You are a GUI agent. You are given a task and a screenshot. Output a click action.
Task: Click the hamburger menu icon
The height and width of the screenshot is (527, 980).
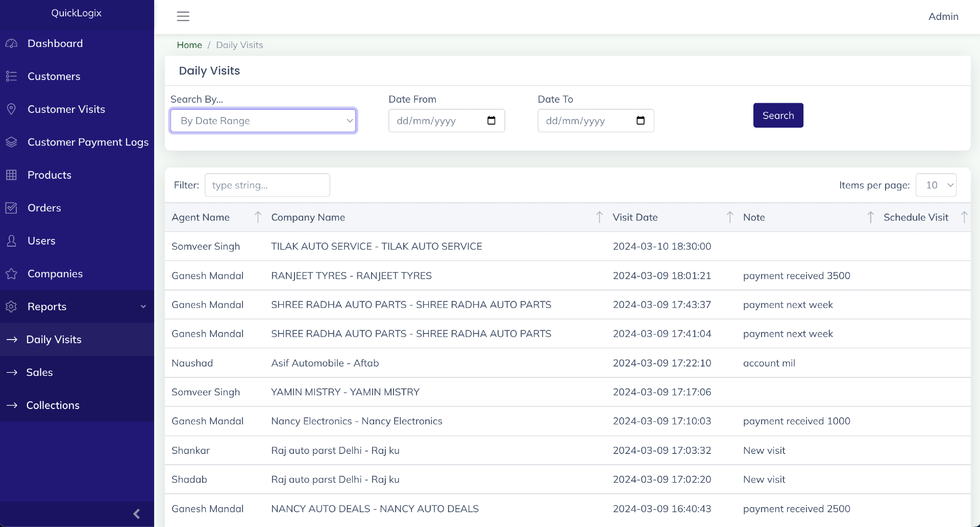[183, 16]
